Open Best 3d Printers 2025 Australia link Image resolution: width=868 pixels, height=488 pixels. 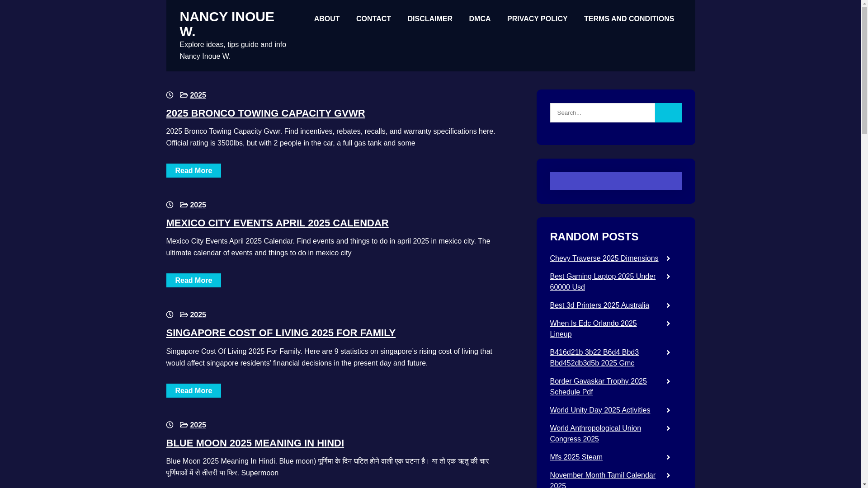click(x=599, y=305)
